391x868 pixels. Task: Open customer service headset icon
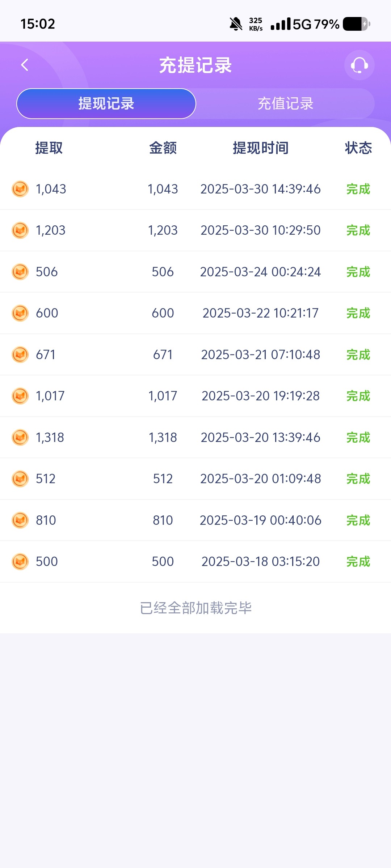click(359, 65)
